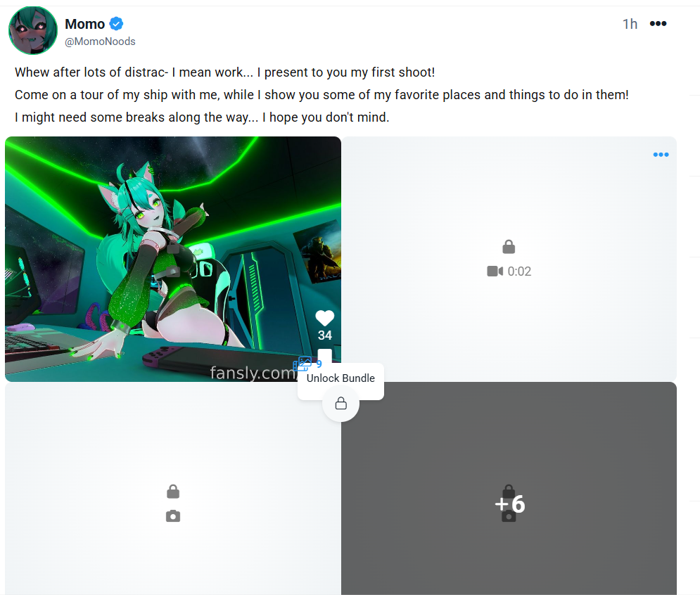This screenshot has width=700, height=595.
Task: Like the post using the heart icon
Action: click(x=324, y=319)
